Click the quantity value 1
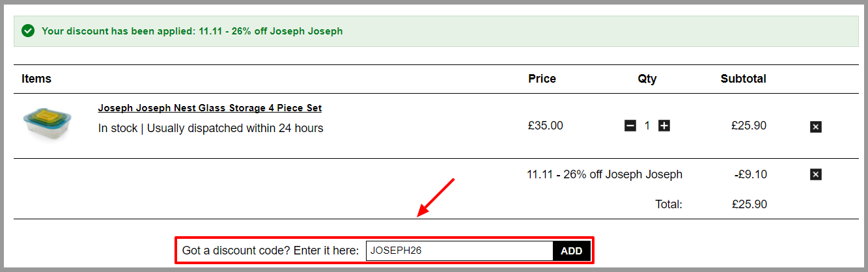Viewport: 868px width, 272px height. [x=647, y=126]
